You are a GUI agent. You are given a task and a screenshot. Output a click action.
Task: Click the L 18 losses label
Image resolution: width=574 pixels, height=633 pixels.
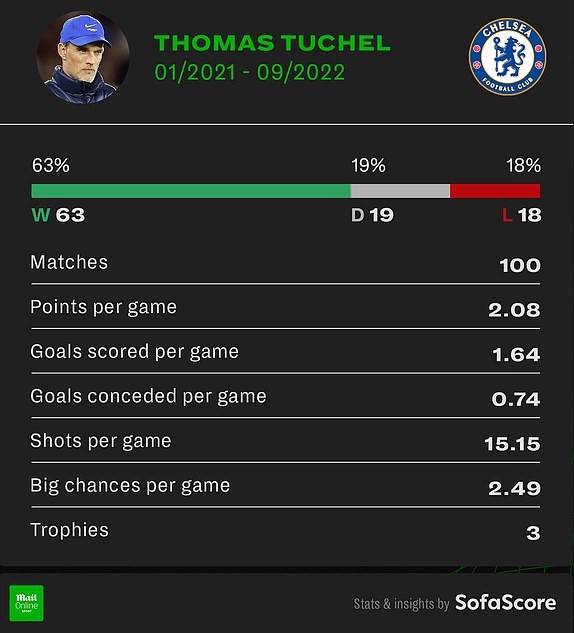(x=522, y=215)
